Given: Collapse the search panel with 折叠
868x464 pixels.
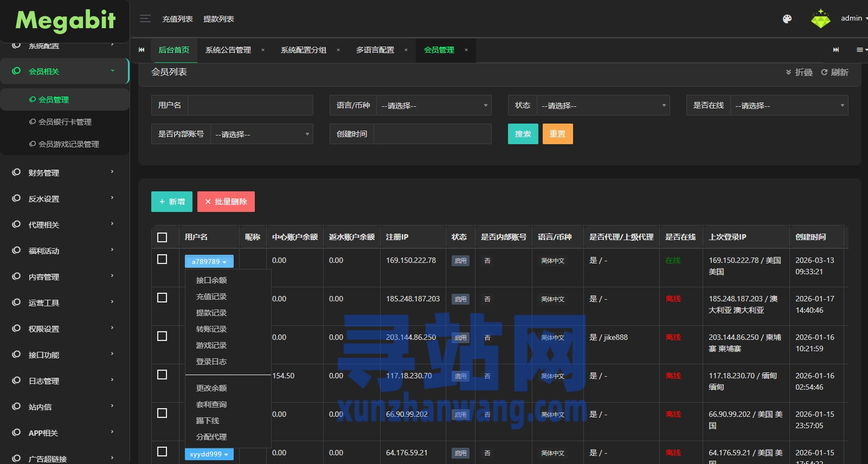Looking at the screenshot, I should pos(799,72).
